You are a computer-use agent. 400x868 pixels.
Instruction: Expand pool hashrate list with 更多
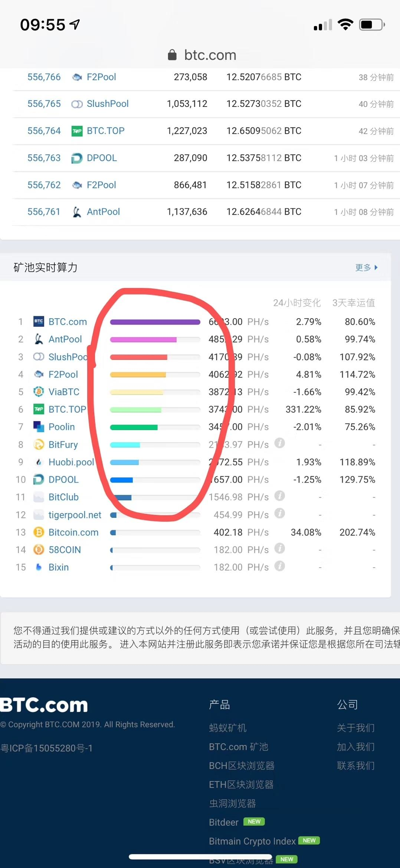click(366, 267)
